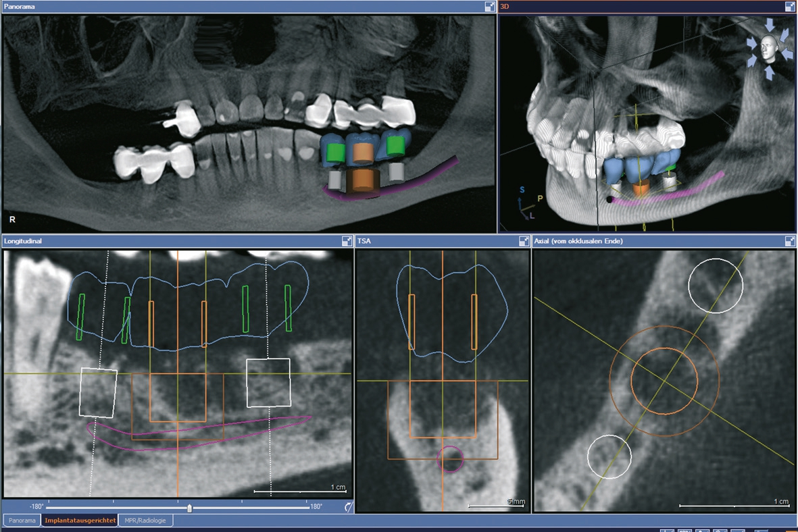Select the upper white circle in Axial view
Viewport: 798px width, 532px height.
point(716,286)
